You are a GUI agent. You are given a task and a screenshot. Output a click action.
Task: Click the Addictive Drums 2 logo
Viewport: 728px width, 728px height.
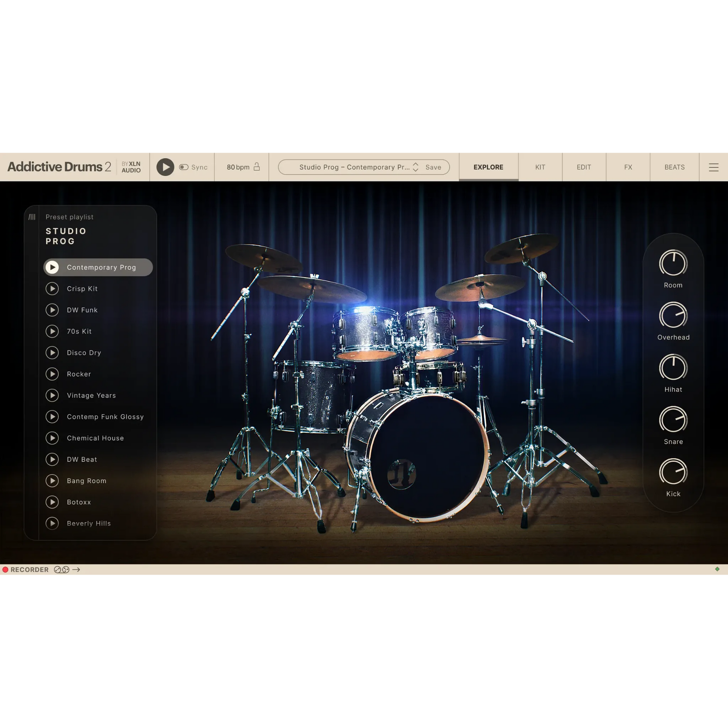59,166
